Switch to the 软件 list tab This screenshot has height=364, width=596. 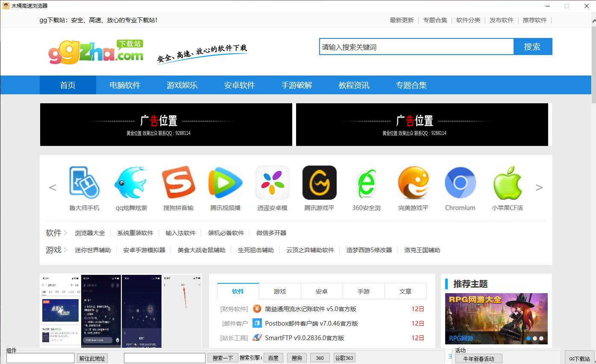(238, 291)
